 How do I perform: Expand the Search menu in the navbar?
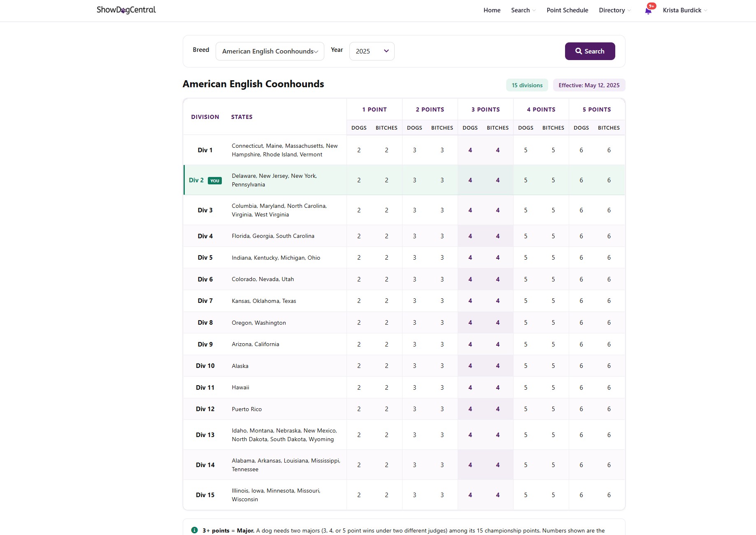click(523, 10)
